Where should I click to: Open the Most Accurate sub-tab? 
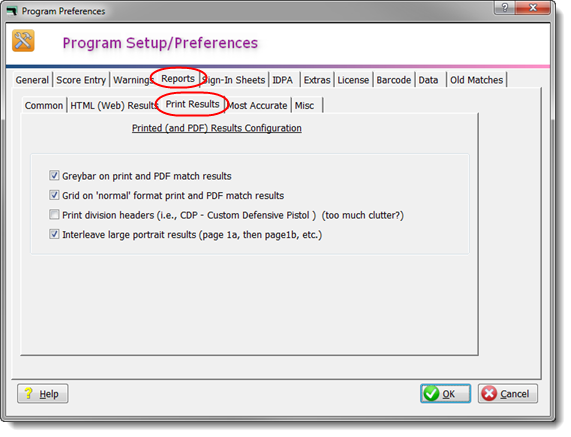[257, 105]
